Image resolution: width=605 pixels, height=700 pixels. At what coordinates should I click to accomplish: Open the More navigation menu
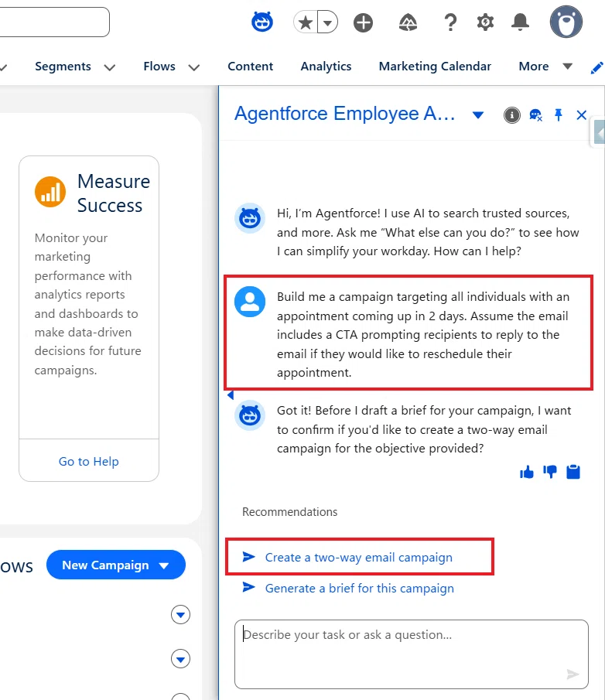(545, 66)
